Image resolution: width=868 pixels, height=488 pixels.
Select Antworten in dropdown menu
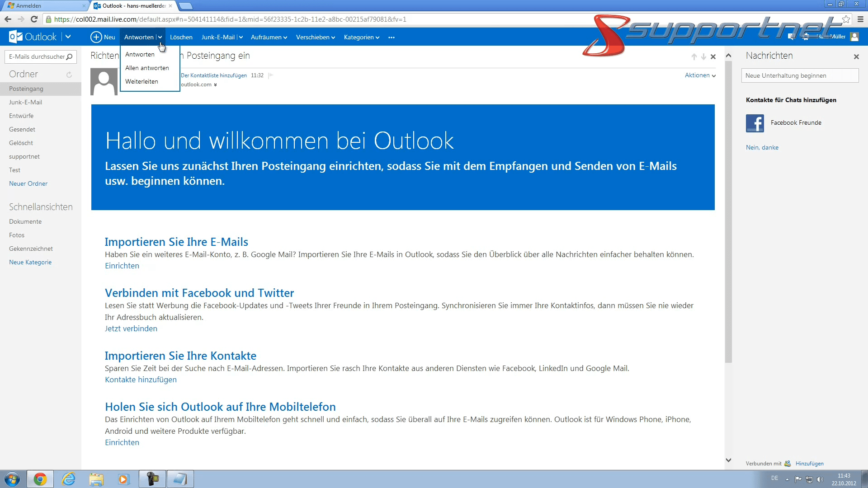click(x=140, y=54)
